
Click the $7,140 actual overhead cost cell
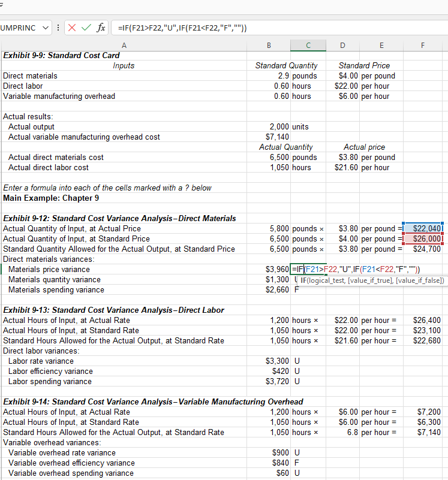tap(269, 137)
